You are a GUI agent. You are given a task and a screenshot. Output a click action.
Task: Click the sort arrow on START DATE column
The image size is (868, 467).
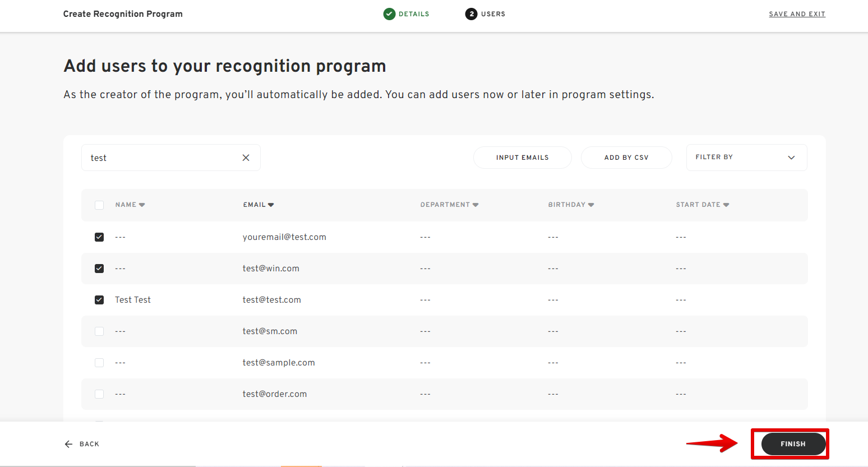click(x=726, y=205)
